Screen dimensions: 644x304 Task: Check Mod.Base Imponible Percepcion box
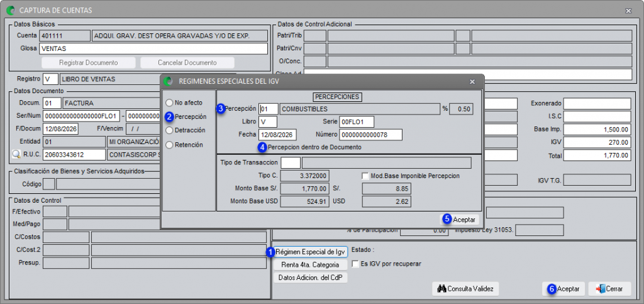(x=365, y=176)
